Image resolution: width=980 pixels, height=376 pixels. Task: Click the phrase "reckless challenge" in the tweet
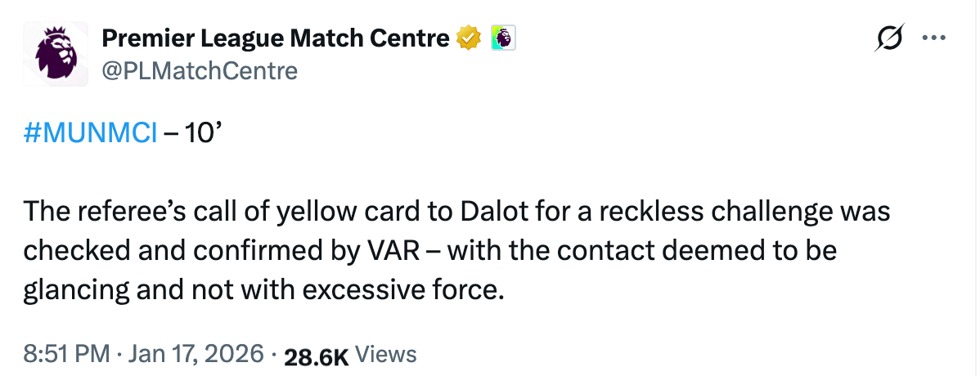[x=694, y=213]
